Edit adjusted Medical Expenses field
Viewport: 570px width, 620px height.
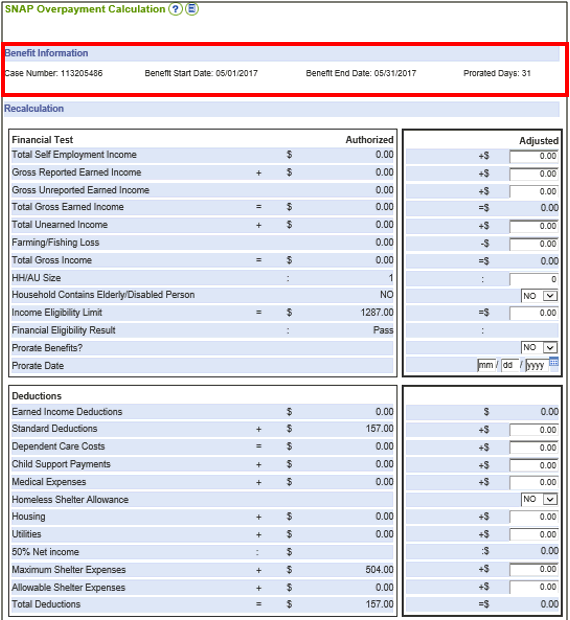[534, 482]
